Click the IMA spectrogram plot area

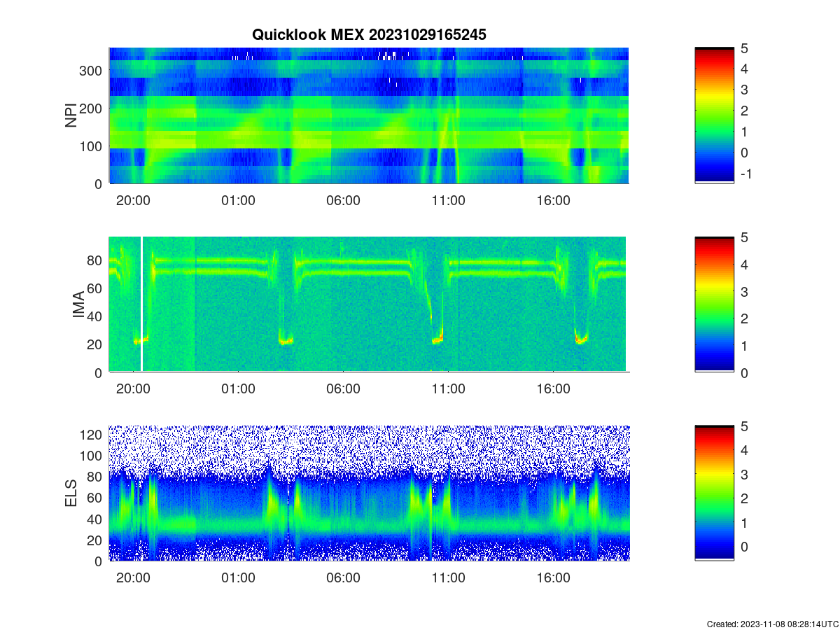369,304
